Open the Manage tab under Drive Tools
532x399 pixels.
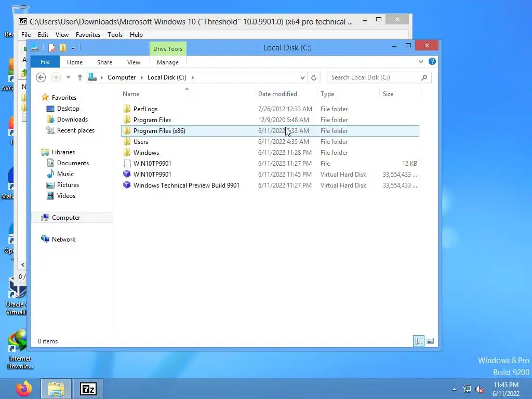pos(168,62)
